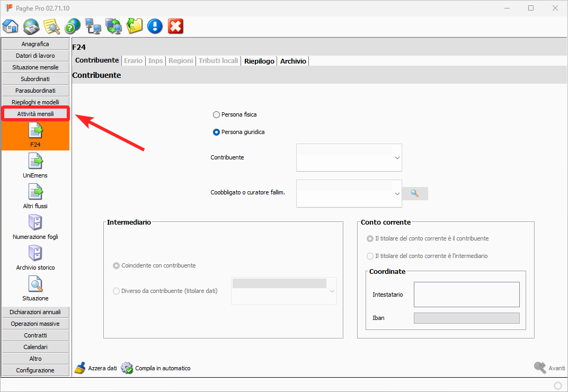Select the Persona giuridica option
The height and width of the screenshot is (392, 568).
(x=216, y=132)
